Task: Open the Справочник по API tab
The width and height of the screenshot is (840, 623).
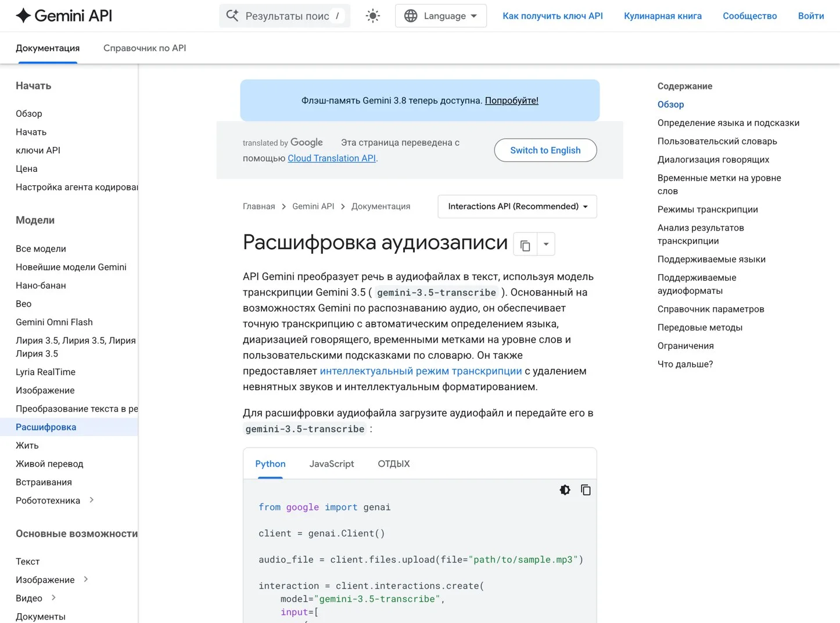Action: point(145,48)
